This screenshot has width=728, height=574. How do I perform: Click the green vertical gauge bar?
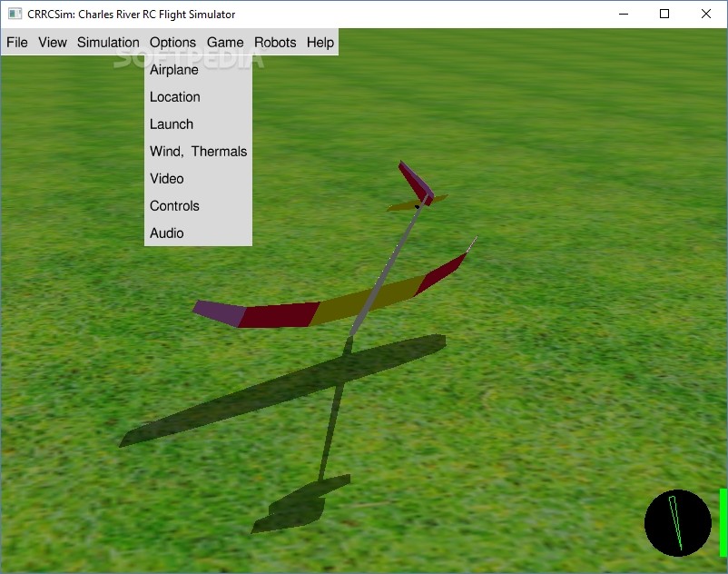point(723,522)
